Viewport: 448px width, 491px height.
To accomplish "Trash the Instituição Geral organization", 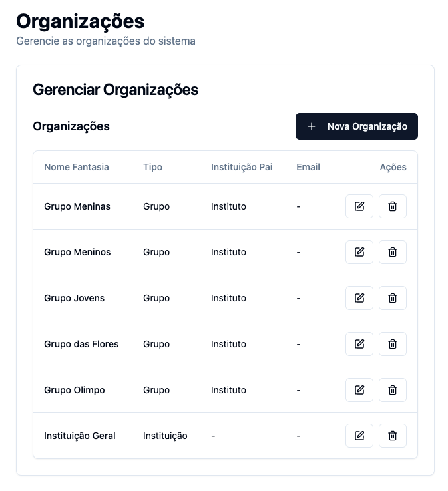I will pyautogui.click(x=392, y=436).
